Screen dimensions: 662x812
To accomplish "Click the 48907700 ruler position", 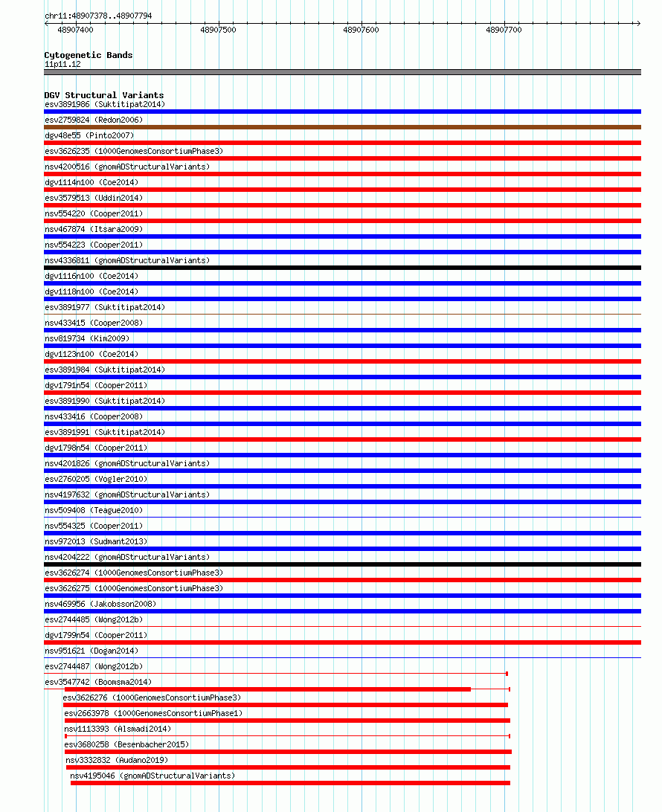I will tap(504, 30).
